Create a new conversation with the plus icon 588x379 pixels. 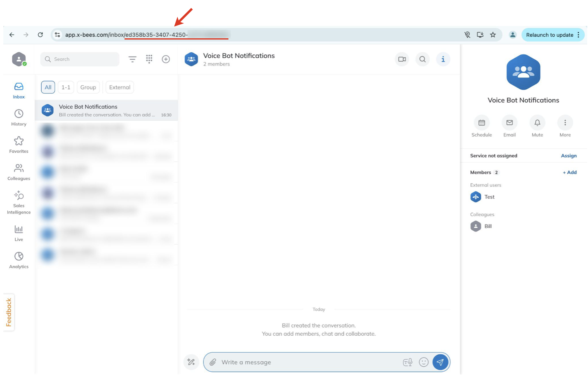[166, 59]
